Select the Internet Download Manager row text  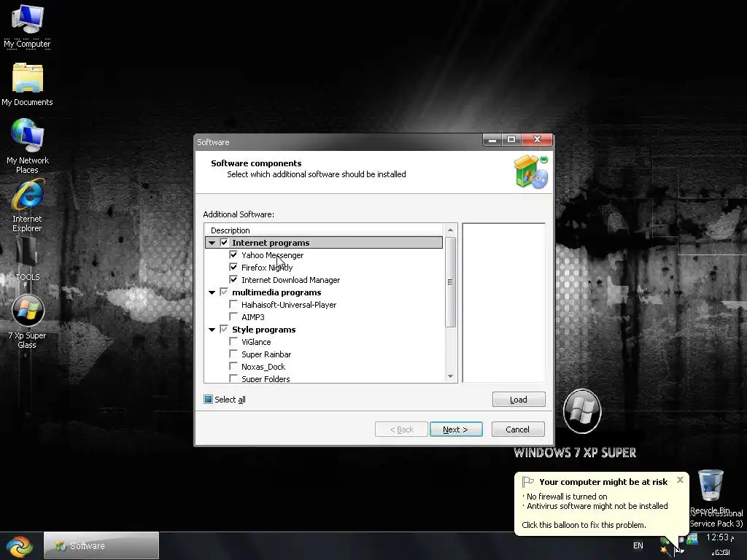(290, 280)
